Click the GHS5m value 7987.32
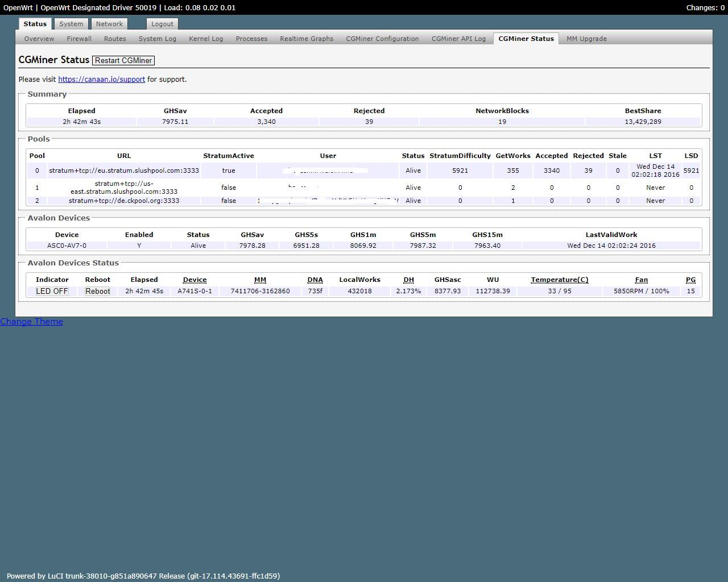 (x=423, y=246)
